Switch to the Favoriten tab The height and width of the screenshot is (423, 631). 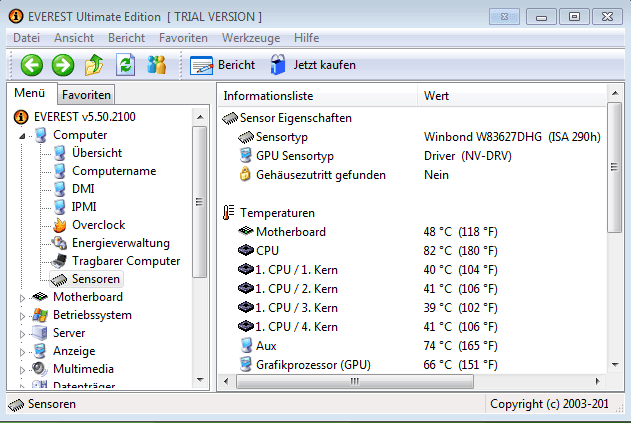click(x=86, y=95)
